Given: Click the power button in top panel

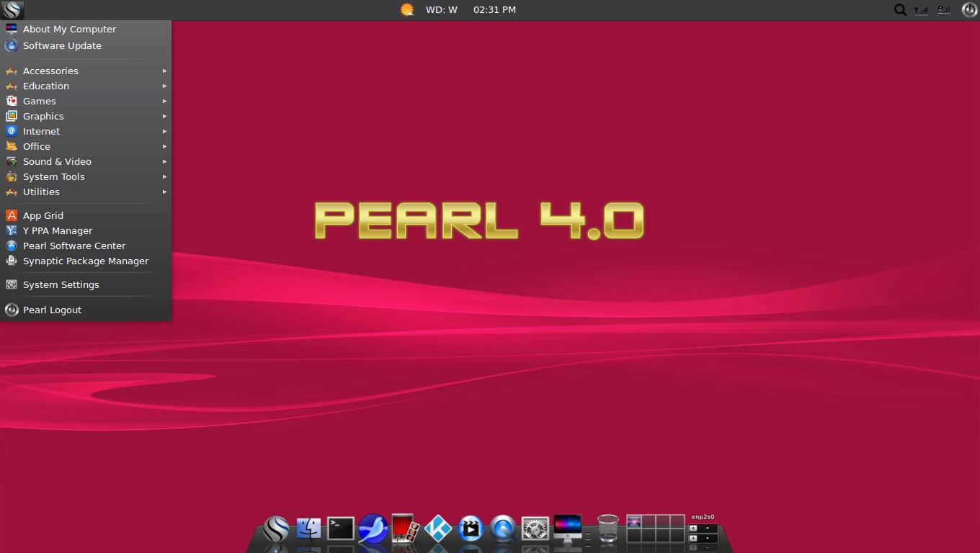Looking at the screenshot, I should click(x=969, y=10).
